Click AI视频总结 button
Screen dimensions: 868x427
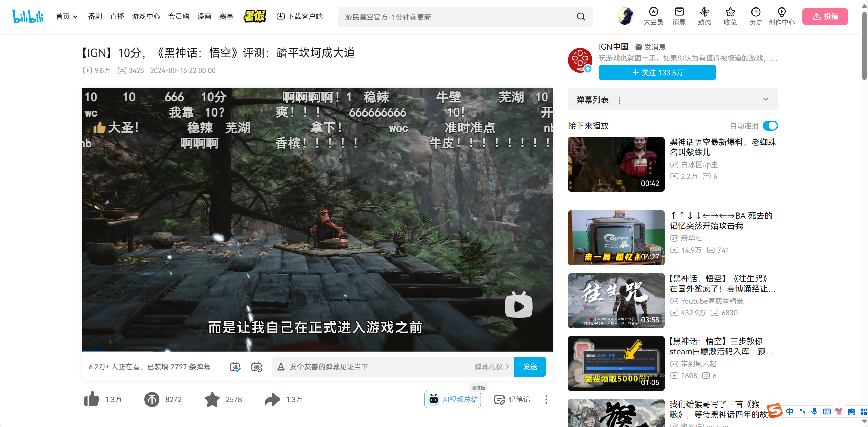click(452, 399)
